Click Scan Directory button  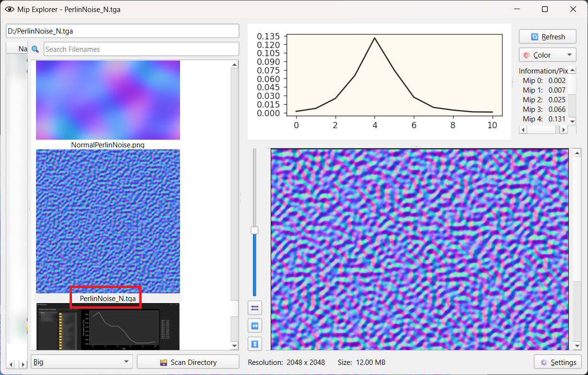188,362
